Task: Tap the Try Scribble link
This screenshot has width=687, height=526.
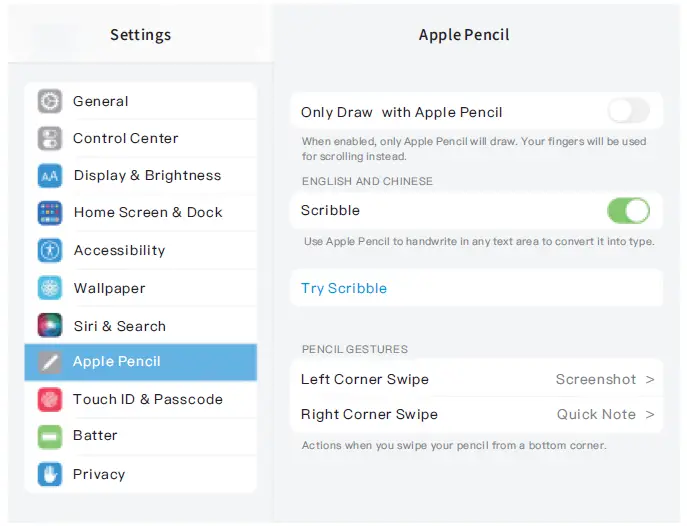Action: pos(344,288)
